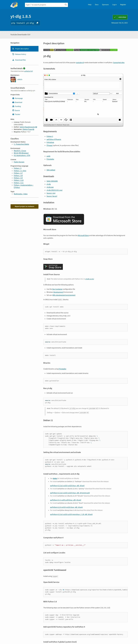The image size is (138, 644).
Task: Copy the pip install yt-dlg command
Action: tap(37, 23)
